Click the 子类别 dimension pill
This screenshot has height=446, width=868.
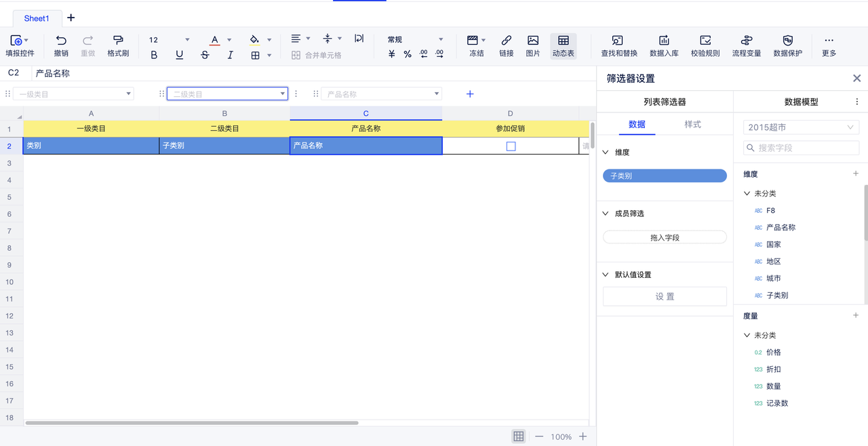[665, 176]
